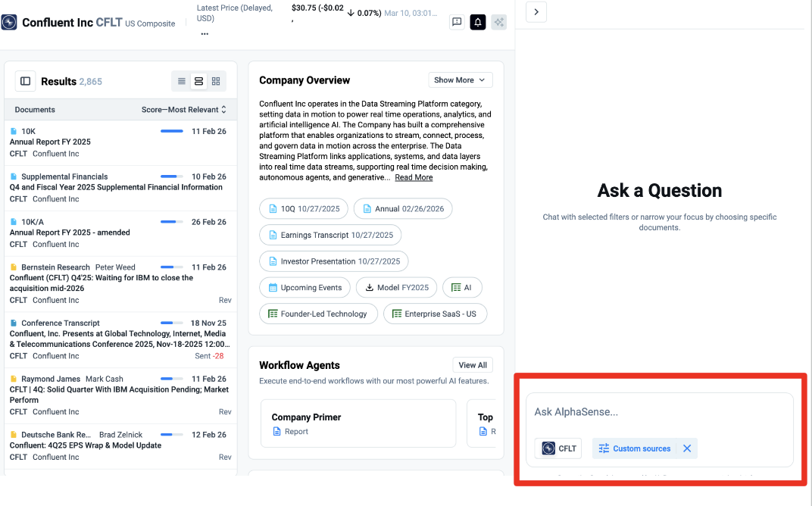Click View All in Workflow Agents
Viewport: 812px width, 506px height.
(473, 365)
